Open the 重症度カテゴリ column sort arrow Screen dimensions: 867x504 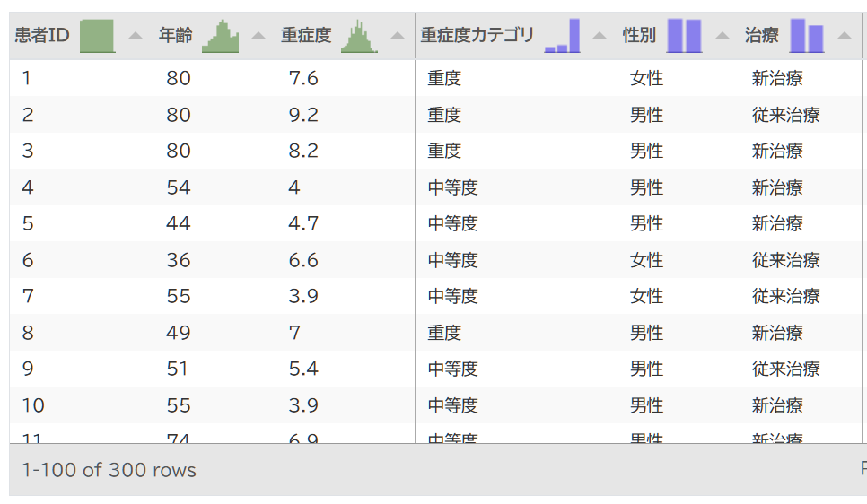(599, 36)
